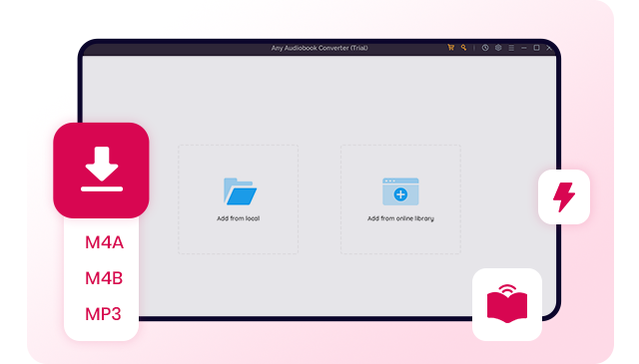Open the shopping cart purchase icon
Viewport: 639px width, 364px height.
coord(450,48)
